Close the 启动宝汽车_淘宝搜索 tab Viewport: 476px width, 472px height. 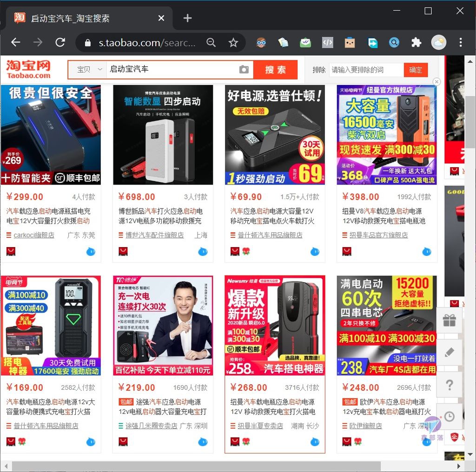pyautogui.click(x=161, y=18)
